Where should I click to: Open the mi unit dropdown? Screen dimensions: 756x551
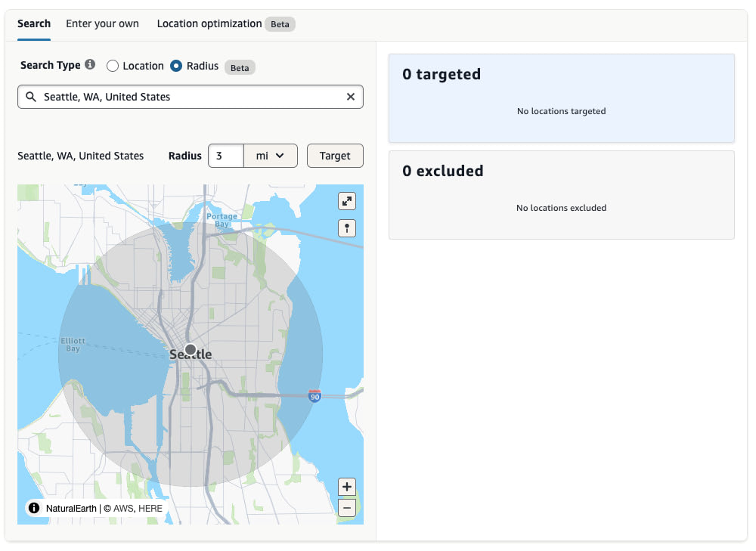click(x=271, y=156)
